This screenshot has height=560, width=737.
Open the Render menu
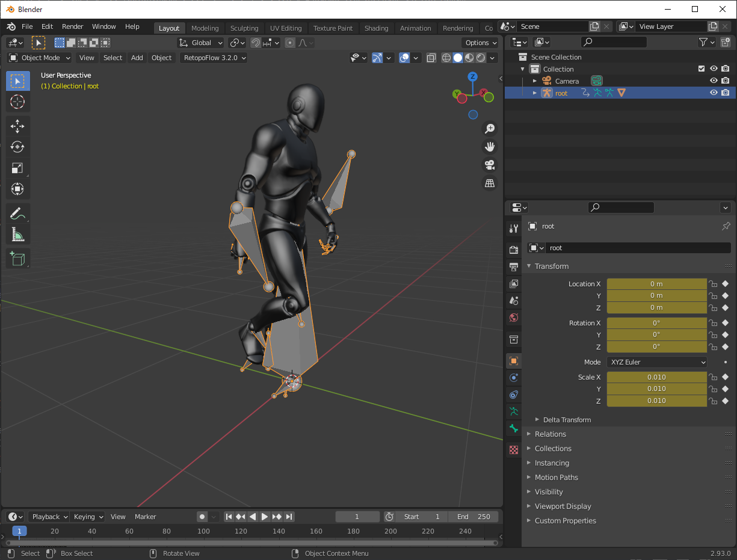73,26
